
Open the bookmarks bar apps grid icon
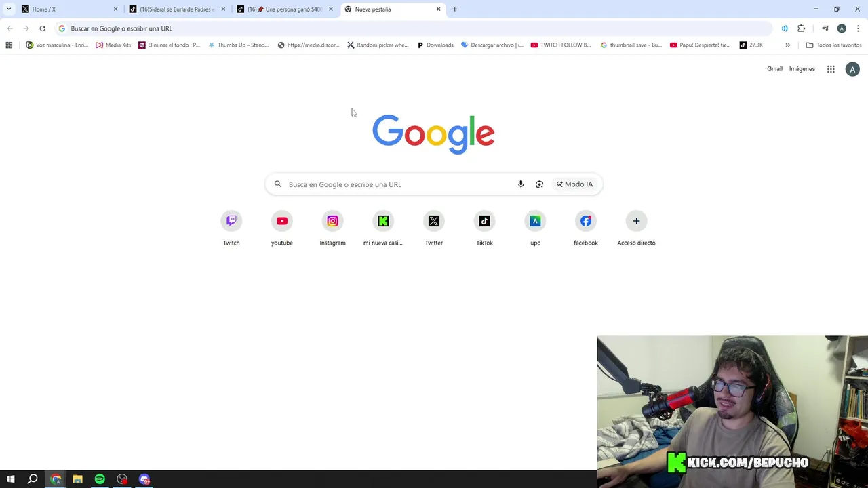pos(9,45)
